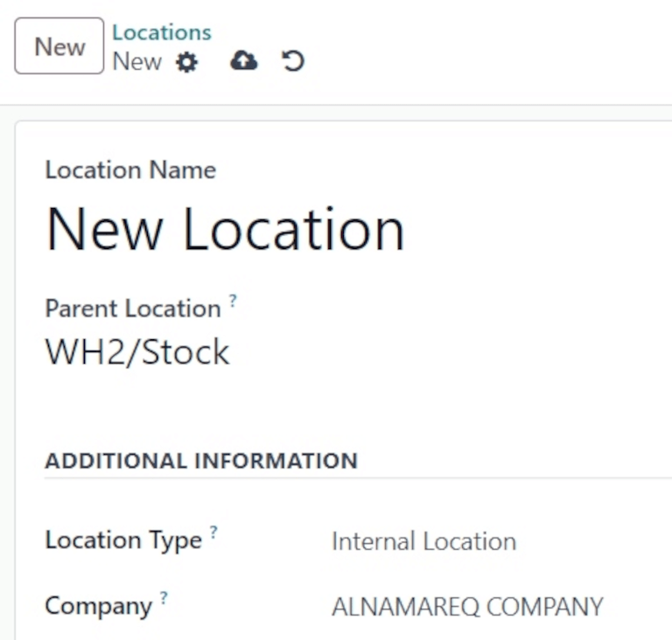
Task: Open the Locations breadcrumb link
Action: (162, 32)
